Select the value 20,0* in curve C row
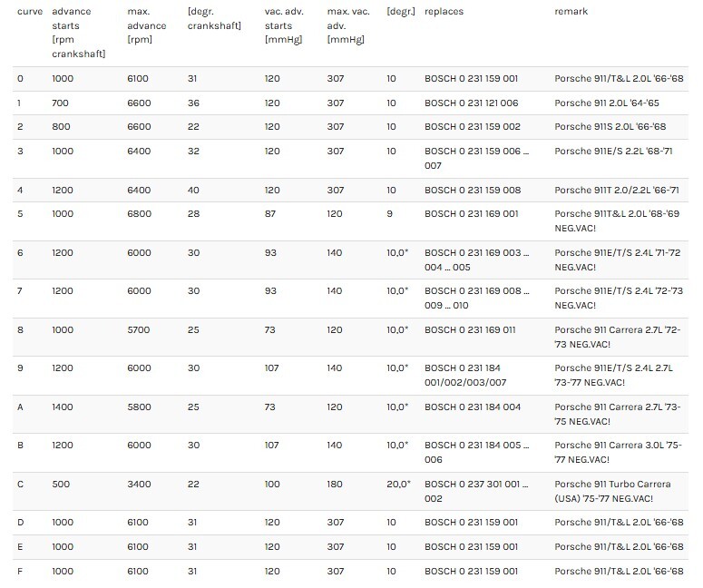703x588 pixels. pos(398,485)
